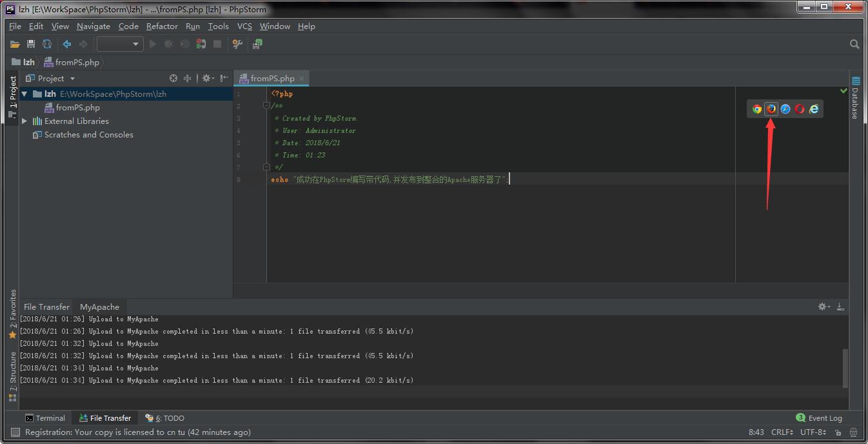The height and width of the screenshot is (444, 868).
Task: Toggle the 1: Project side tab
Action: tap(12, 97)
